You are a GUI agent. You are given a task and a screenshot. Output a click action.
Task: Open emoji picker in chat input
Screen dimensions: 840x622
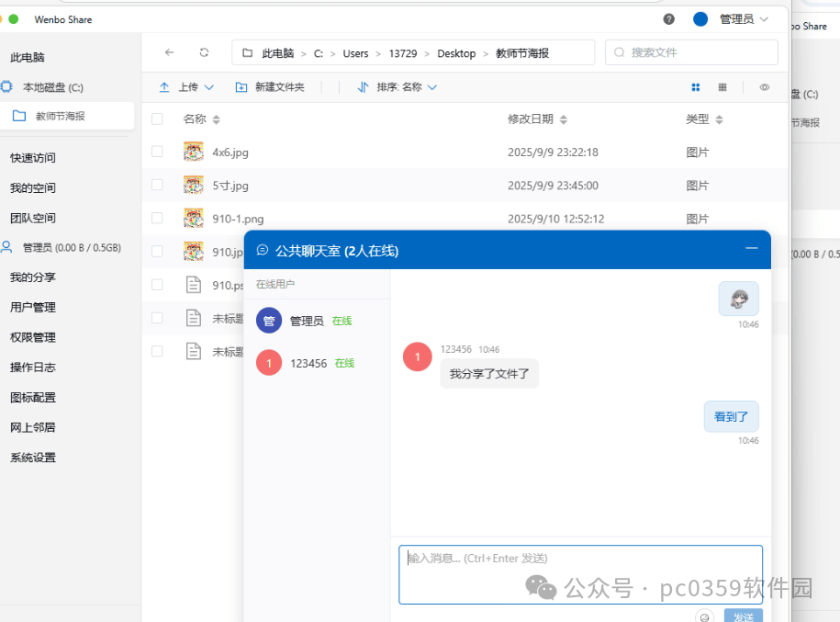[x=705, y=616]
